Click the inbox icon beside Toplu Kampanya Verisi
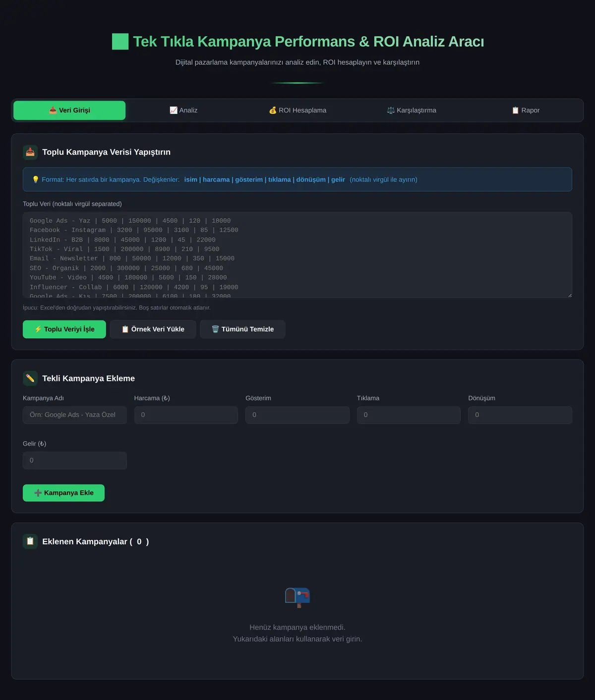Image resolution: width=595 pixels, height=700 pixels. (30, 152)
